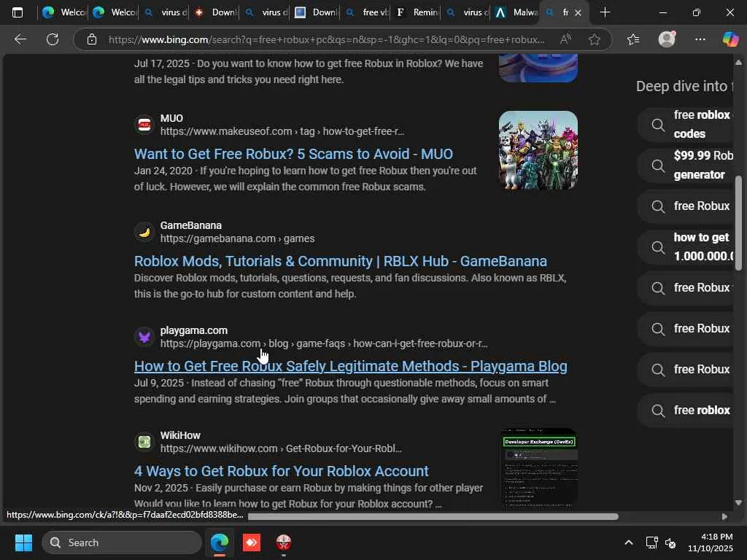Open the playgama.com blog URL breadcrumb
The image size is (747, 560).
[x=324, y=343]
